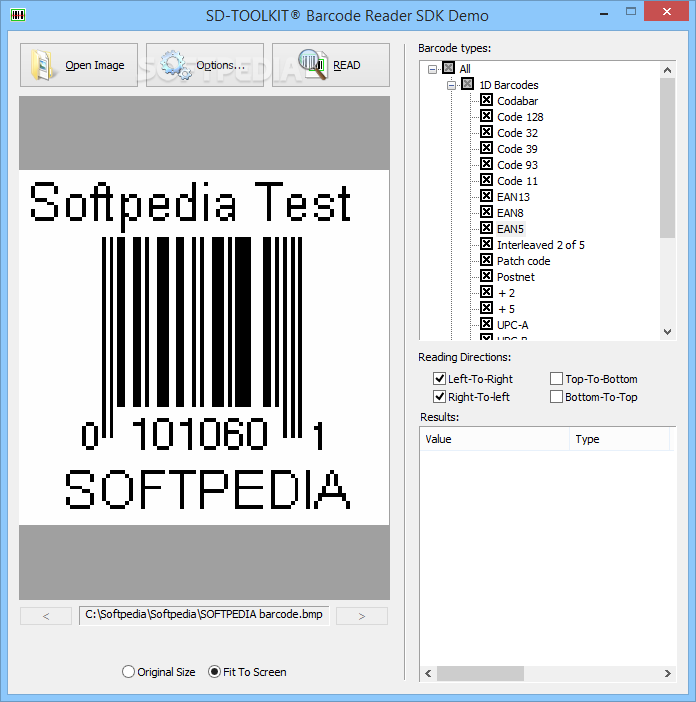Click the next image arrow button
696x702 pixels.
tap(362, 616)
